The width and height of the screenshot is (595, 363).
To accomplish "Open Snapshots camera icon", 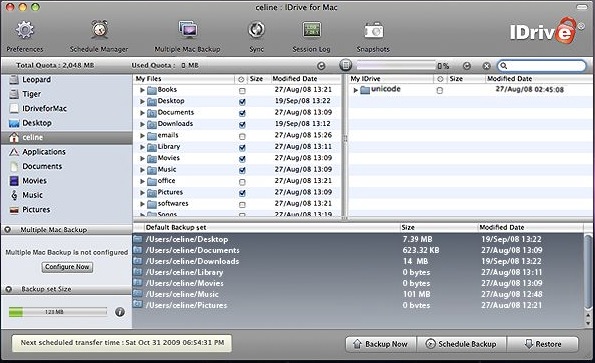I will coord(374,30).
